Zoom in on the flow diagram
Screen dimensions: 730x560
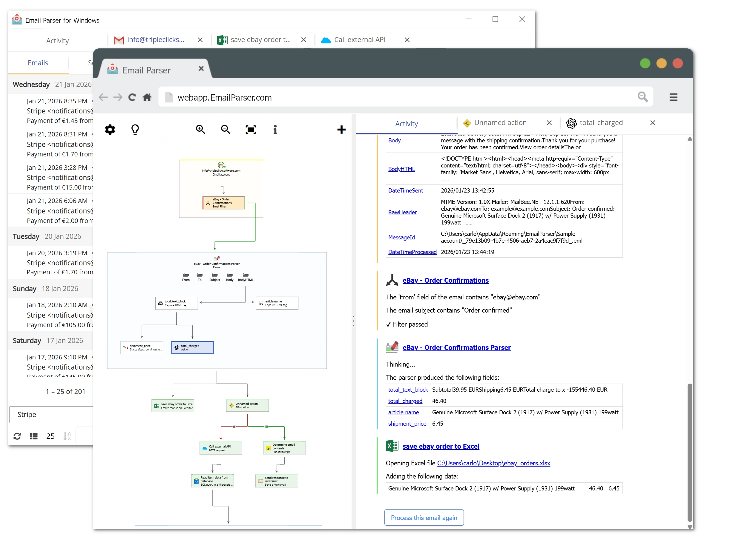point(200,129)
